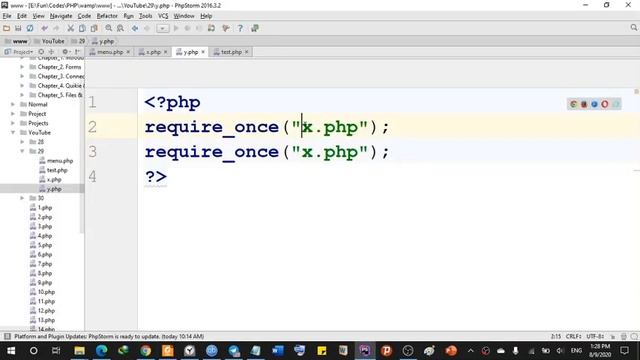Open the Refactor menu

pyautogui.click(x=107, y=16)
